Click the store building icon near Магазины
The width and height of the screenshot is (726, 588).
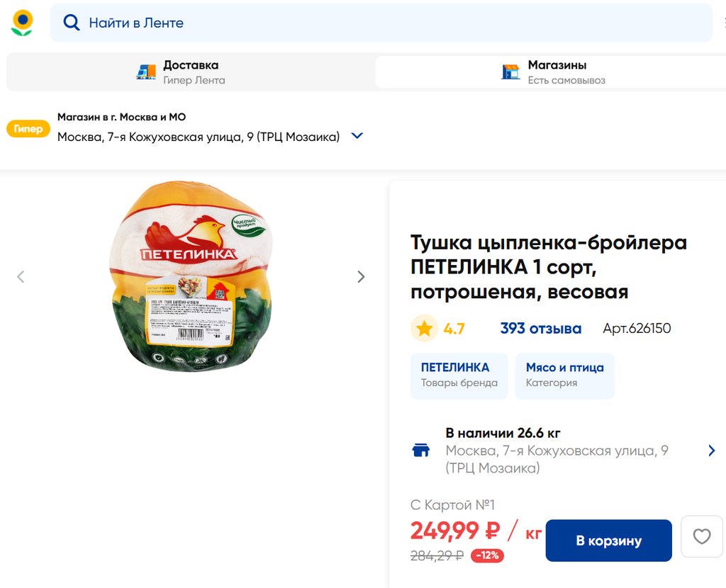(510, 72)
